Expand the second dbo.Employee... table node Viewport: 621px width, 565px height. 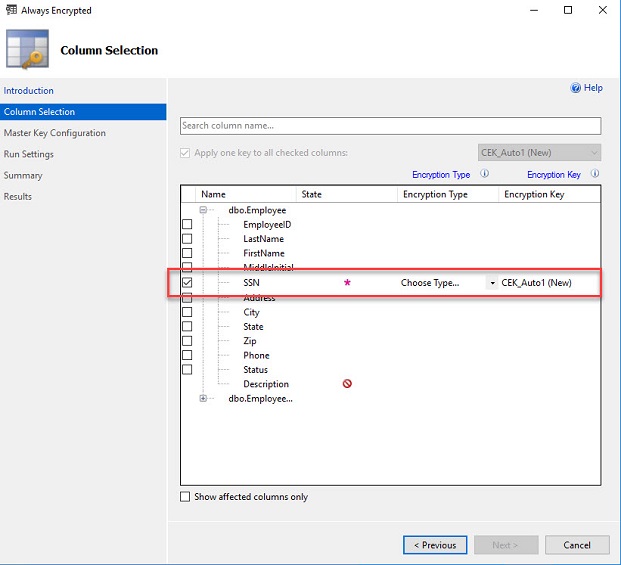coord(203,398)
